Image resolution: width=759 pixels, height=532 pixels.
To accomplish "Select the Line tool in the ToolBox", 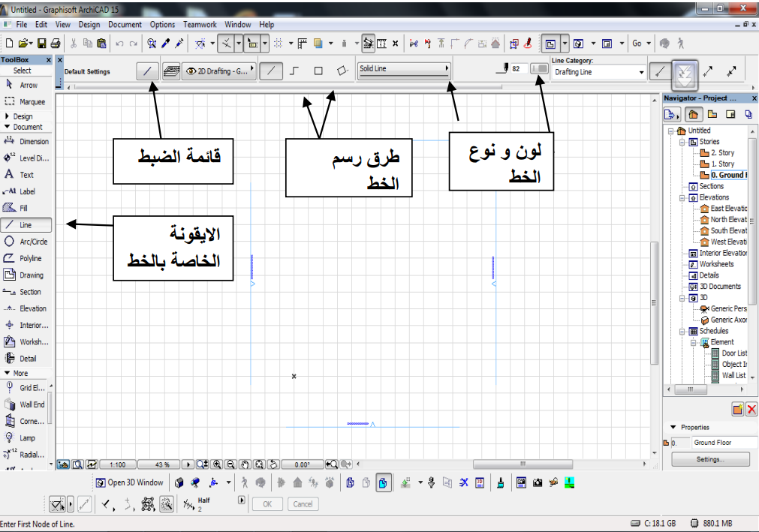I will (27, 223).
